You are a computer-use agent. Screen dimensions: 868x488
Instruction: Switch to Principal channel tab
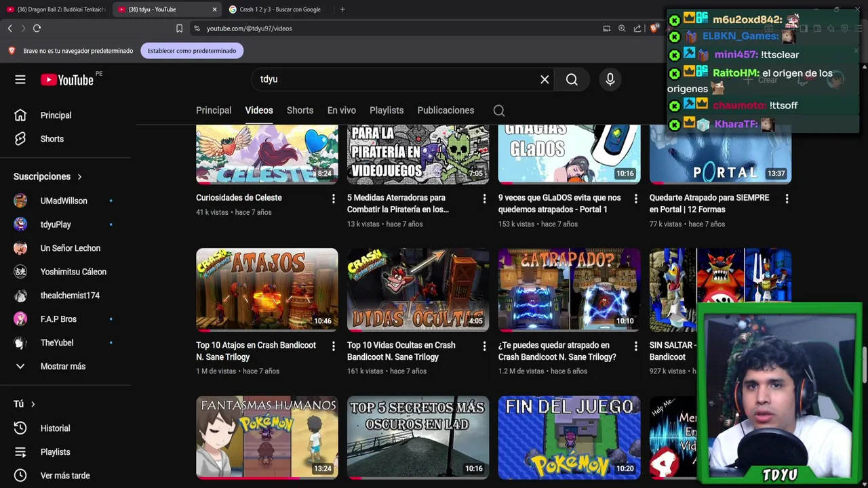coord(214,110)
